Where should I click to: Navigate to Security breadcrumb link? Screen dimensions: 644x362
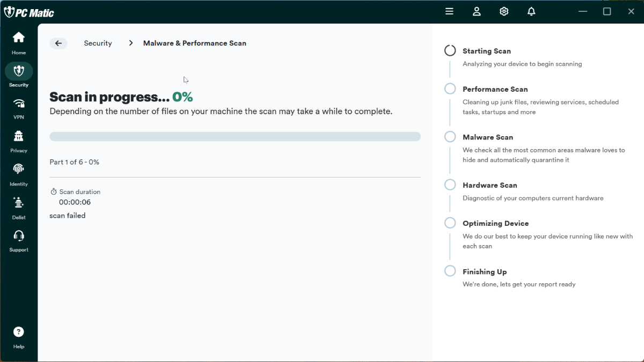click(98, 43)
